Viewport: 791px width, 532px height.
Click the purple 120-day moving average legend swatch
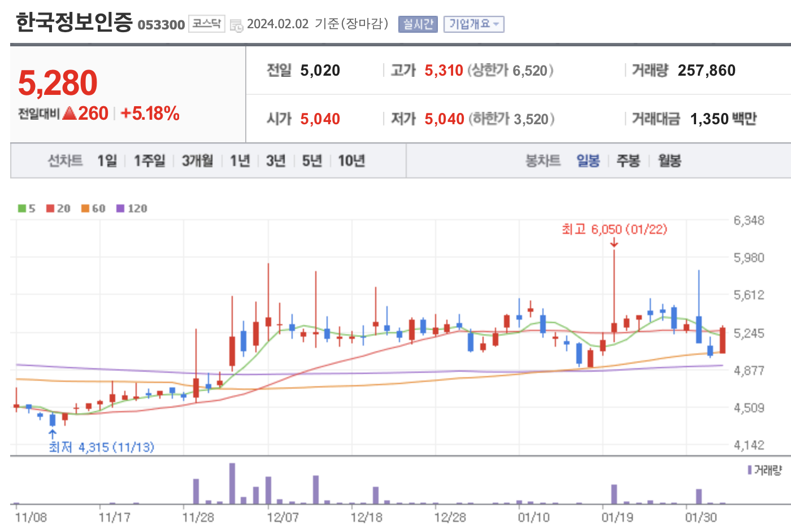[120, 208]
